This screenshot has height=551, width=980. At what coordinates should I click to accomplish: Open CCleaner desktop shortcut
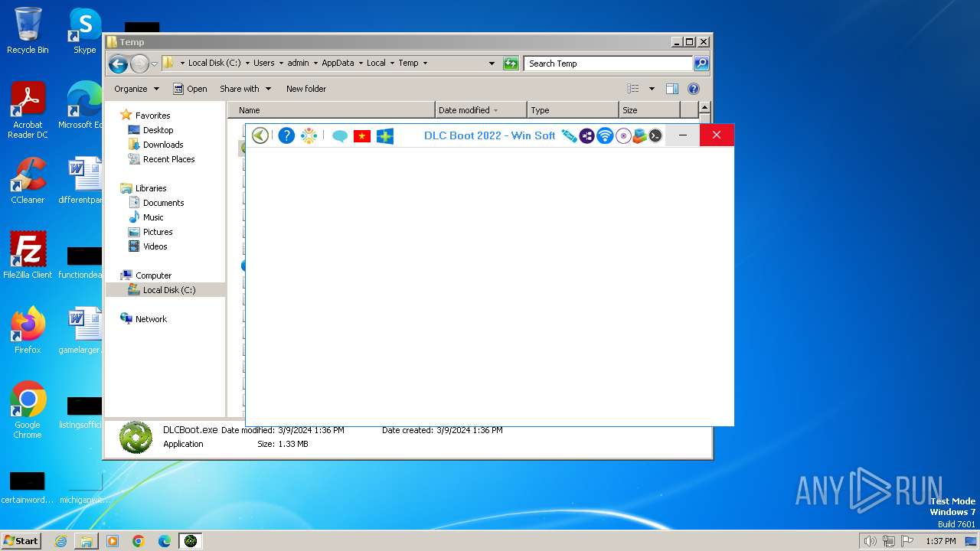(28, 181)
